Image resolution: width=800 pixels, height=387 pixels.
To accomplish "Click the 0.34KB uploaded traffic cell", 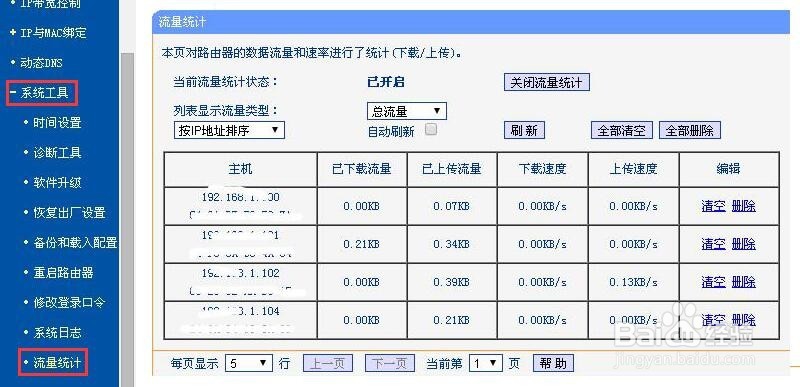I will (x=452, y=244).
